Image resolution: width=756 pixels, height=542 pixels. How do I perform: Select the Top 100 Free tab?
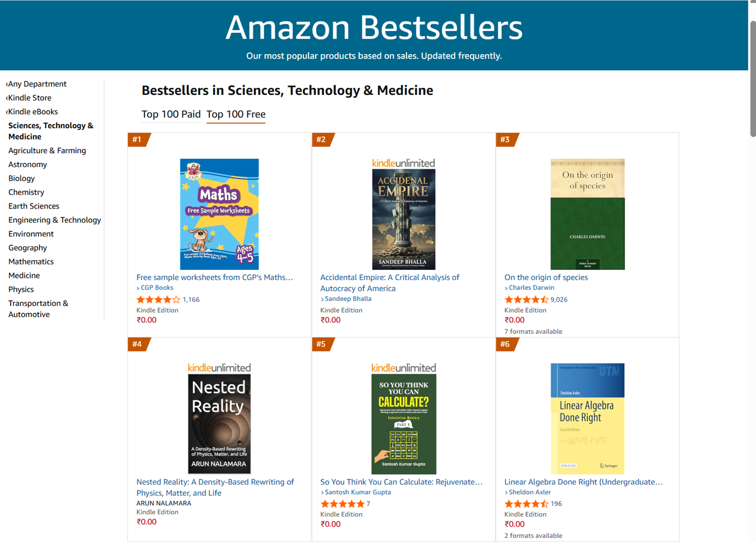(236, 114)
